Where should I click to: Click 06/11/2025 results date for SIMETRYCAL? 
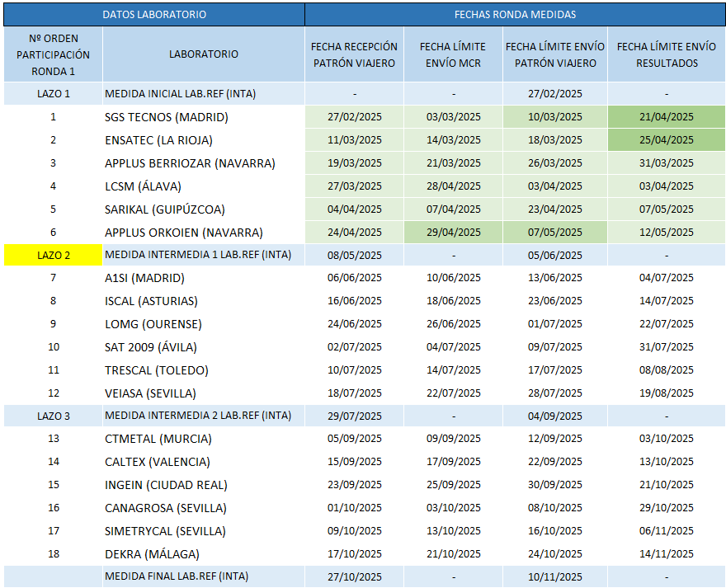pyautogui.click(x=667, y=531)
